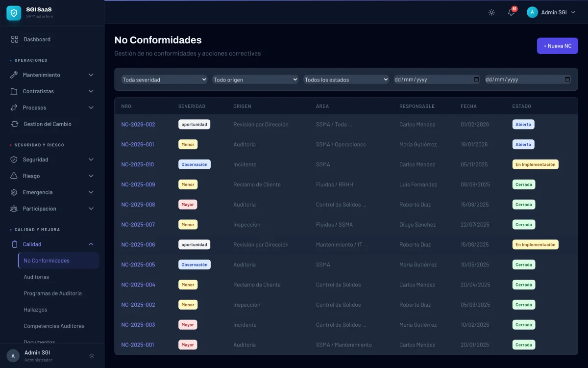Screen dimensions: 588x368
Task: Open Auditorias in the sidebar
Action: pyautogui.click(x=36, y=277)
